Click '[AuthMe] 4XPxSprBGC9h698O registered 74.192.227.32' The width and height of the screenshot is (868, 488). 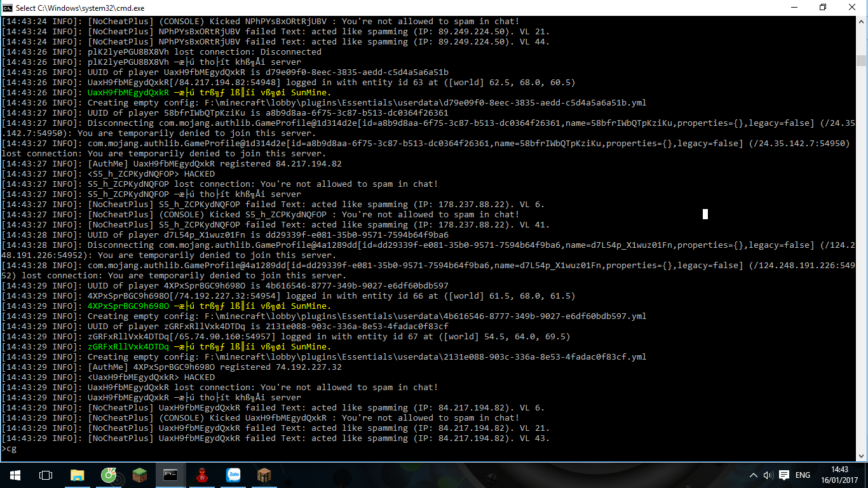pyautogui.click(x=172, y=367)
